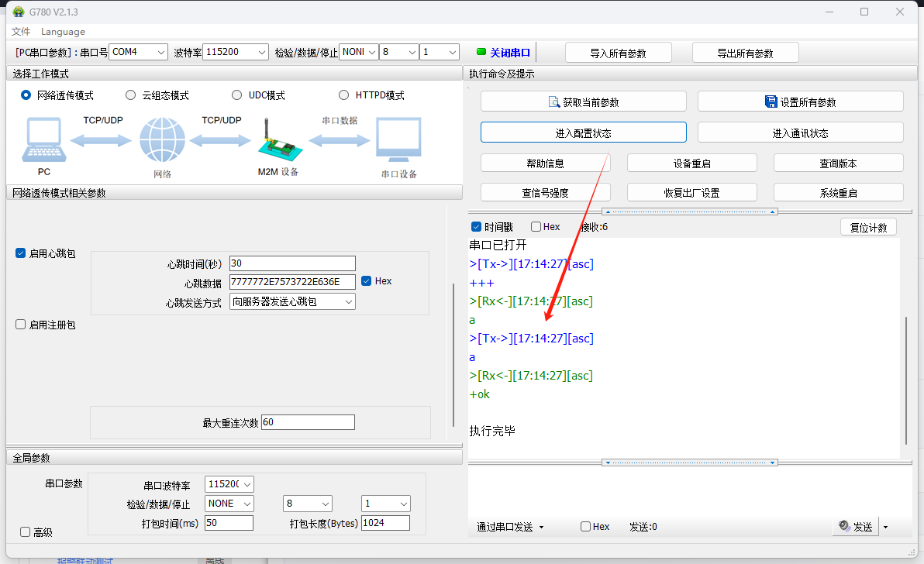Click the PC laptop icon in diagram
This screenshot has width=924, height=564.
coord(43,139)
